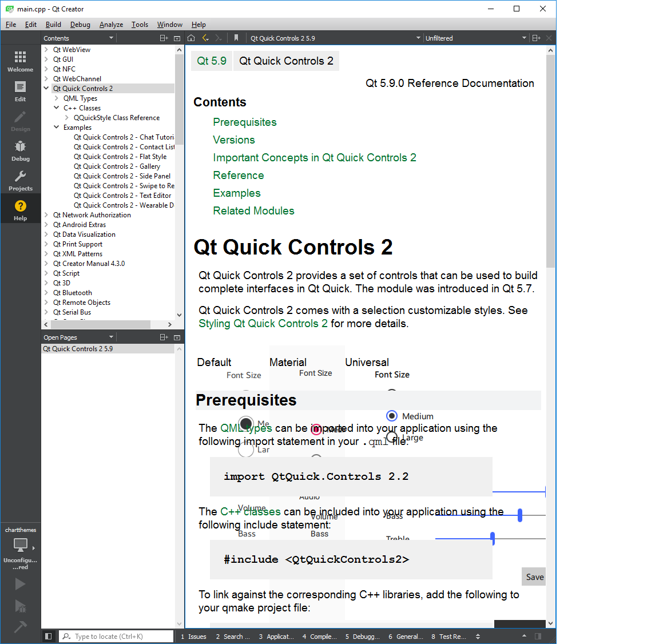The width and height of the screenshot is (659, 644).
Task: Follow the Prerequisites contents link
Action: pyautogui.click(x=244, y=122)
